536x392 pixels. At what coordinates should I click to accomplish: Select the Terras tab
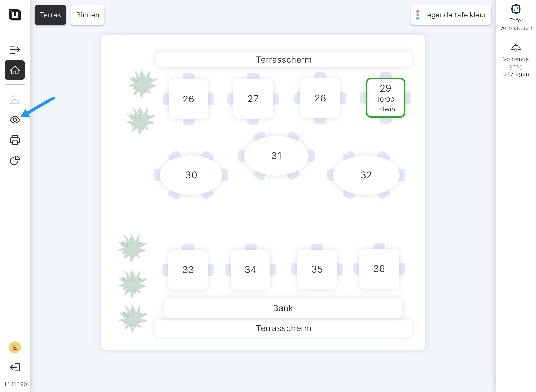50,15
